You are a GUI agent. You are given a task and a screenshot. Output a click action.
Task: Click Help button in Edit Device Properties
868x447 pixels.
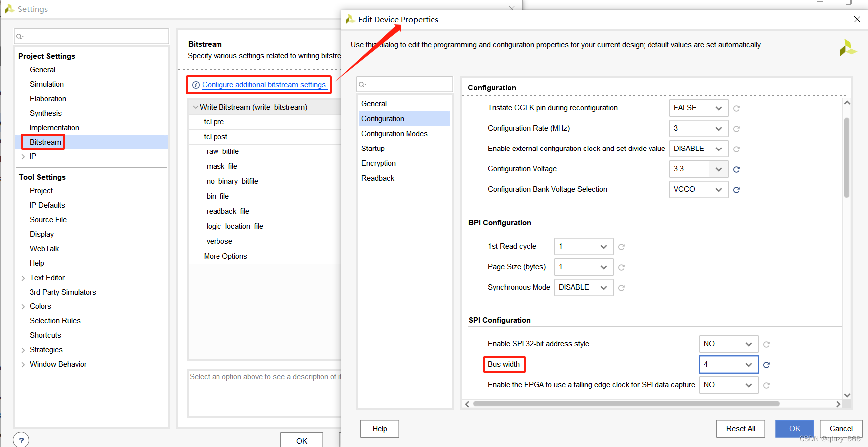tap(380, 429)
